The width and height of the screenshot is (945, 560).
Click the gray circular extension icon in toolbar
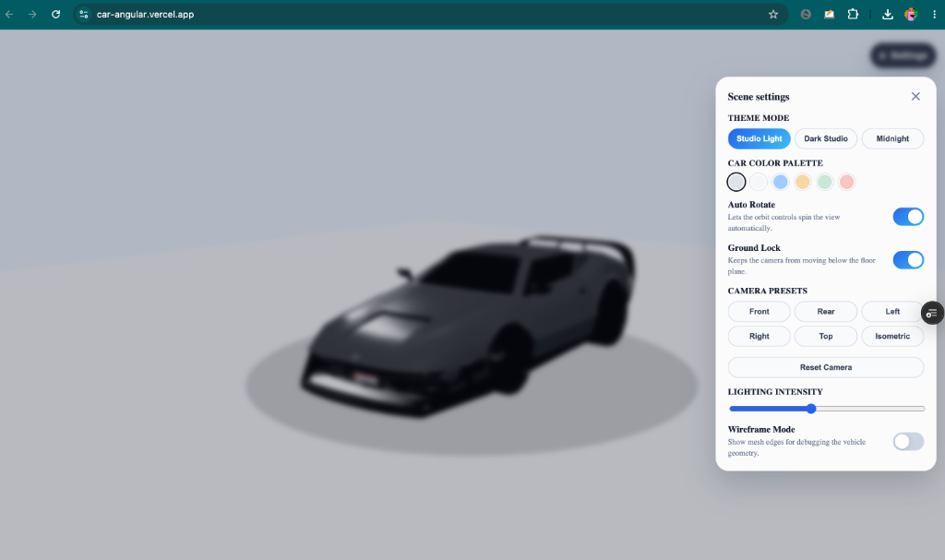806,15
